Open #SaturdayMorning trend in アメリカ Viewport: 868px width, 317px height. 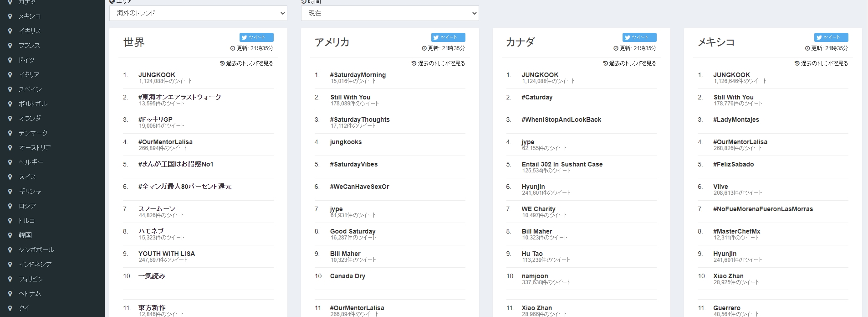pyautogui.click(x=358, y=75)
